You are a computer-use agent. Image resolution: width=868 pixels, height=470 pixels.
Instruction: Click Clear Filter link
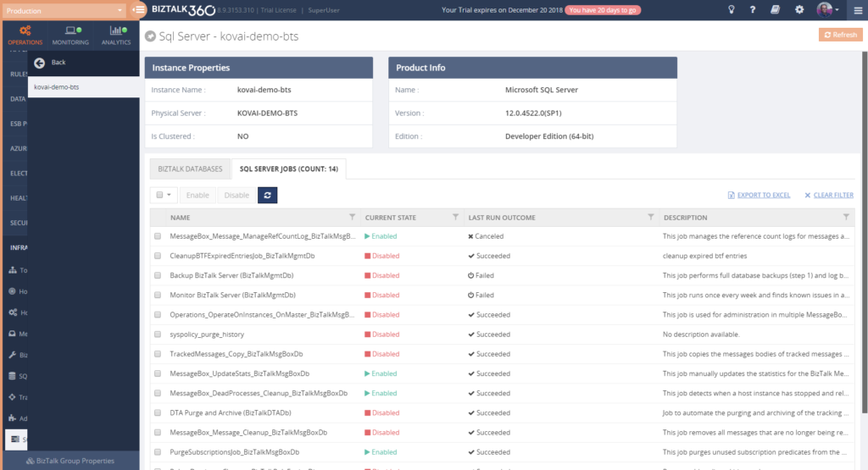(x=829, y=195)
